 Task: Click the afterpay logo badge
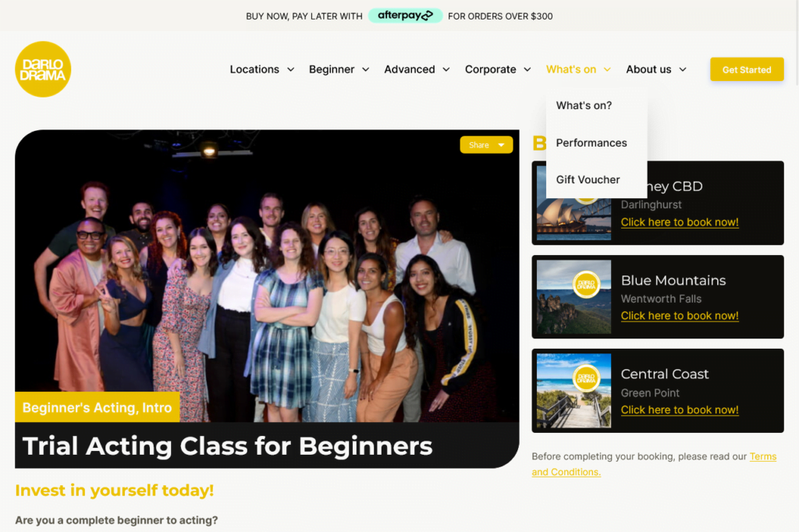(x=405, y=16)
